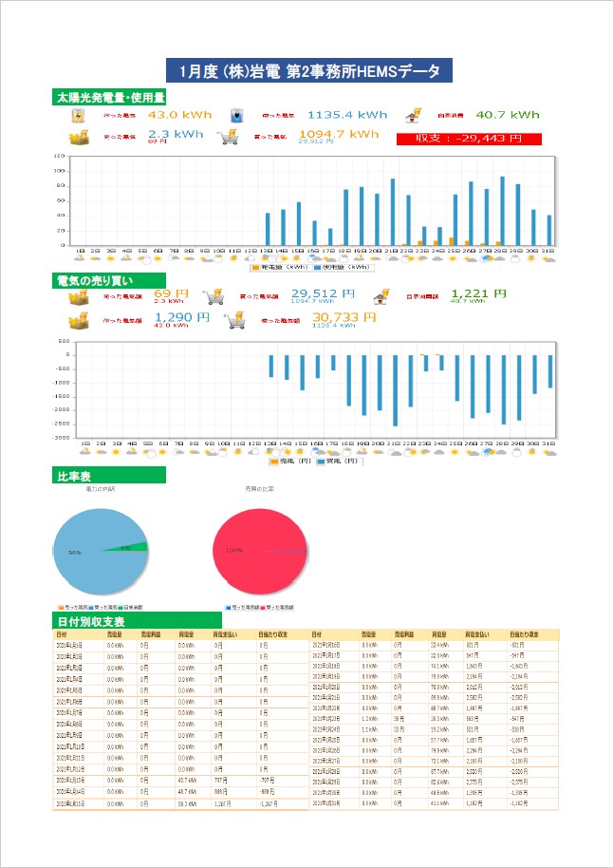This screenshot has width=613, height=868.
Task: Click the red 収支 -29,443 円 balance box
Action: tap(471, 139)
